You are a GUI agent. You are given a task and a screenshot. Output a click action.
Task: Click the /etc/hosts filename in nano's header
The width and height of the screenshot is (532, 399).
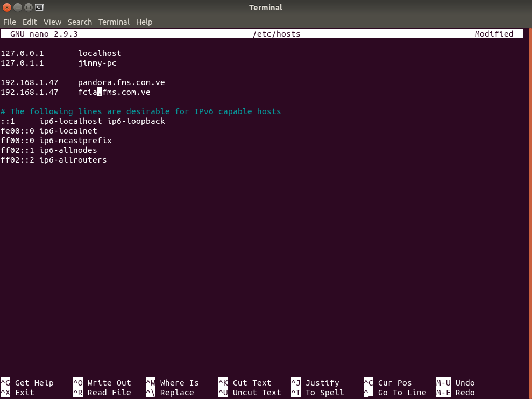276,34
